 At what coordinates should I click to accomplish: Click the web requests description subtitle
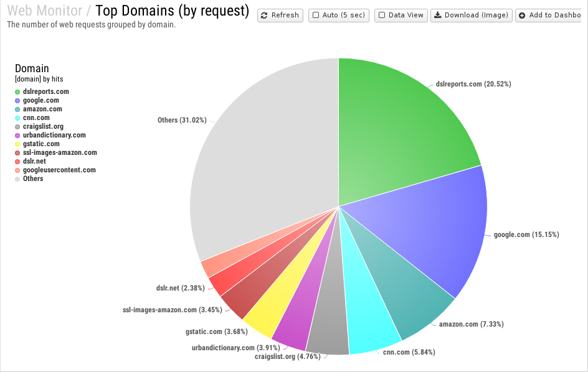(x=91, y=25)
